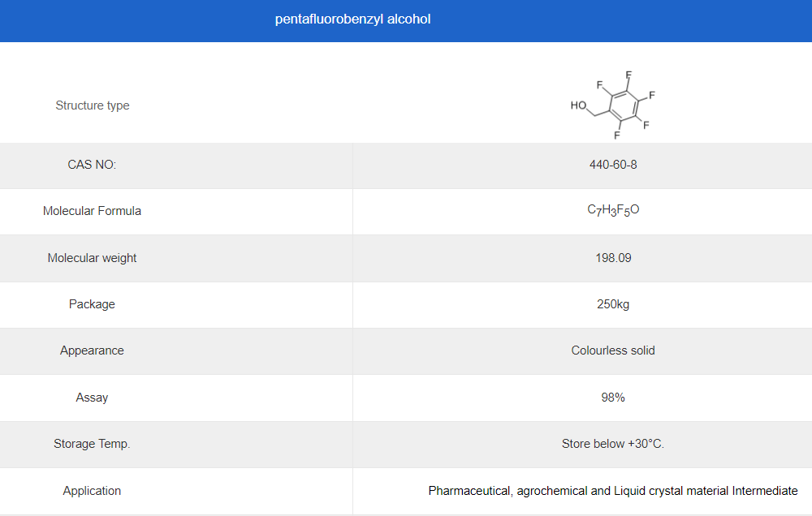Click the Storage Temp. label
Viewport: 812px width, 516px height.
click(92, 444)
